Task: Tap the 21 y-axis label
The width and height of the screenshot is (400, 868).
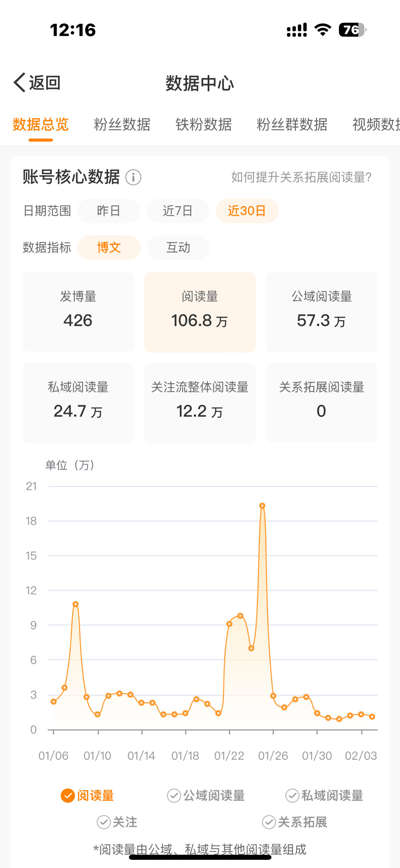Action: point(31,486)
